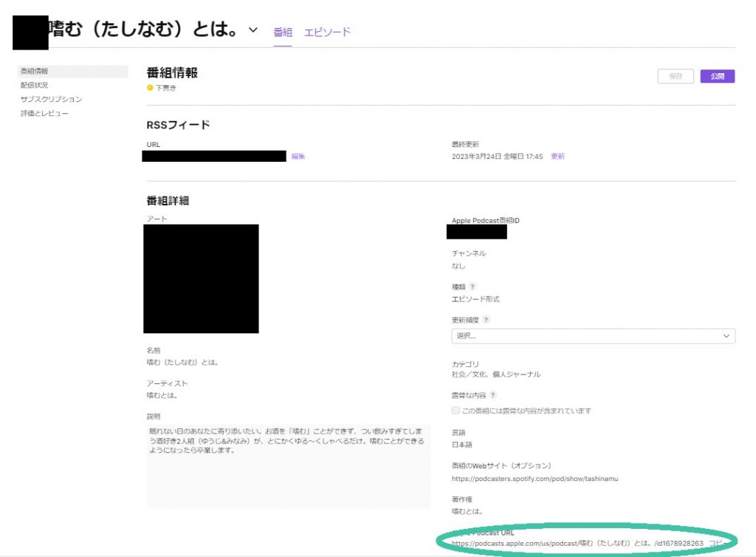Viewport: 756px width, 557px height.
Task: Click the purple 公開 button
Action: 718,76
